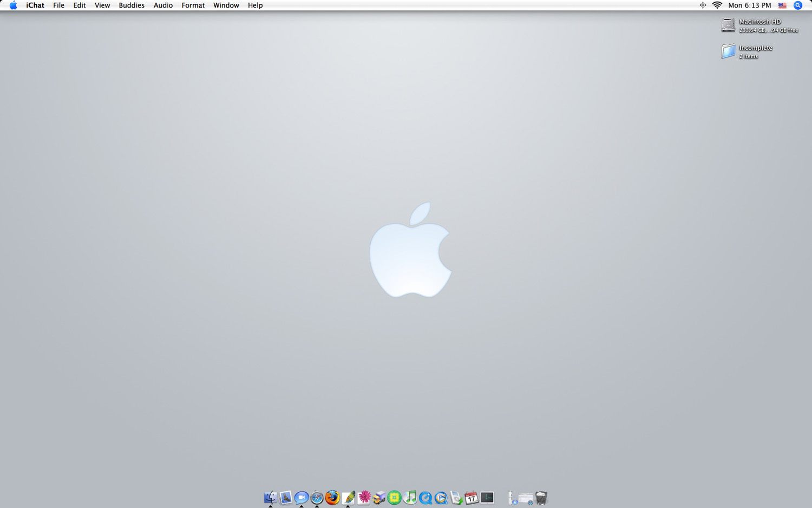812x508 pixels.
Task: Open the blue-orange play button media player
Action: click(441, 498)
